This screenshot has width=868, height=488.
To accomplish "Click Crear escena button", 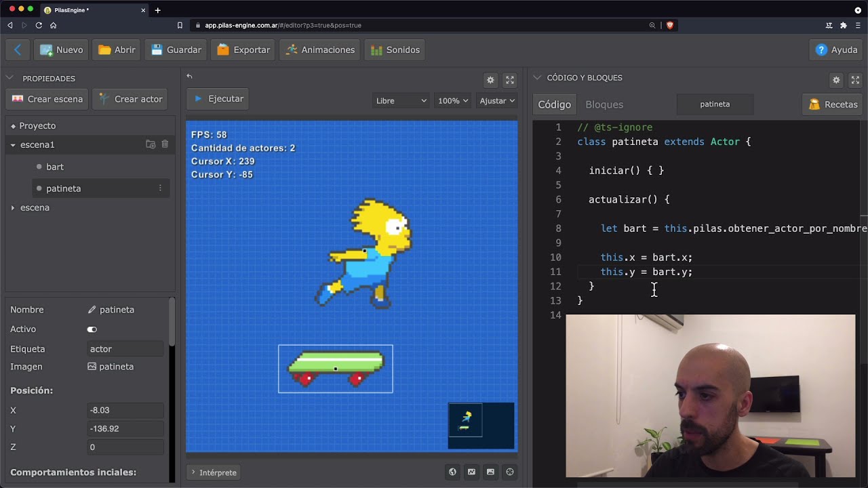I will tap(47, 99).
